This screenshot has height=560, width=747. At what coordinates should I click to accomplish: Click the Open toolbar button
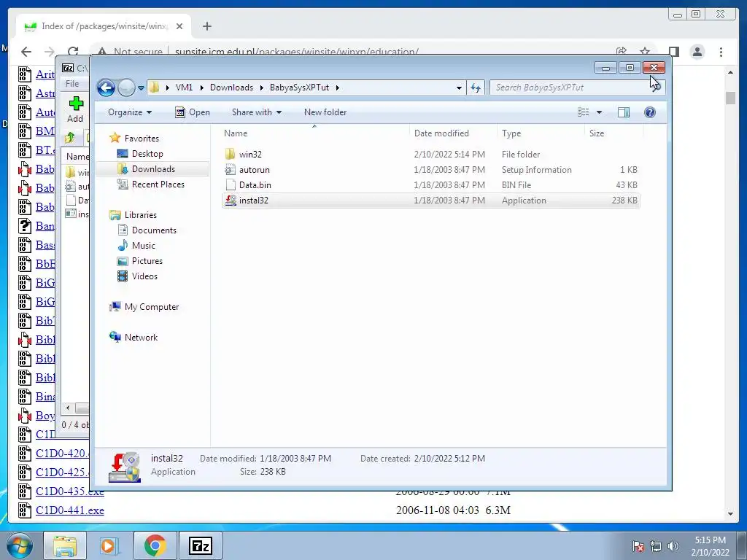193,112
